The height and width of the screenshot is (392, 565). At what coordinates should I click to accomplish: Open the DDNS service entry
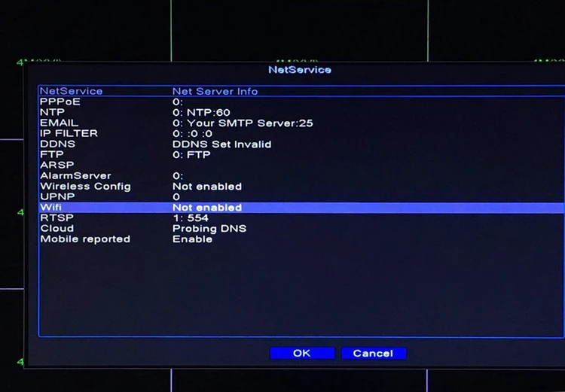pos(301,144)
